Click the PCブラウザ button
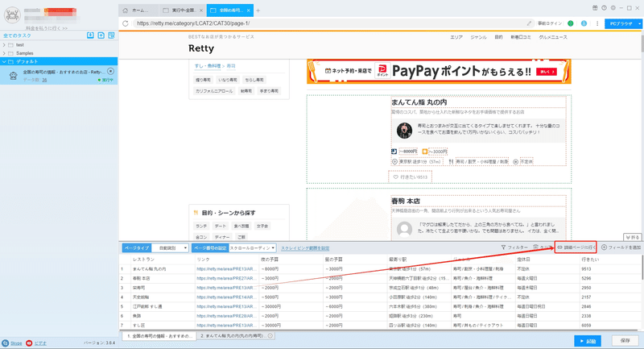Viewport: 644px width, 349px height. tap(621, 24)
